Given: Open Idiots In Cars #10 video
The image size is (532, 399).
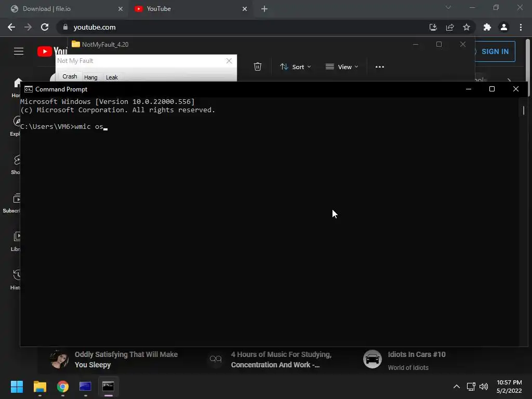Looking at the screenshot, I should [x=417, y=354].
